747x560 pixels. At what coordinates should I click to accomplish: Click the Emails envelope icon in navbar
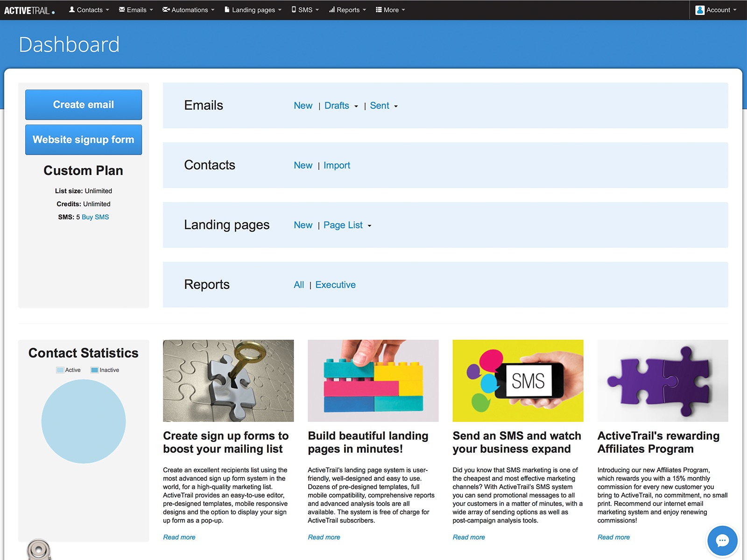point(122,9)
